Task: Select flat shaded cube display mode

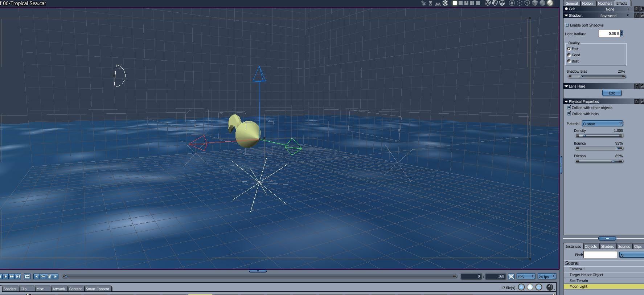Action: [535, 3]
